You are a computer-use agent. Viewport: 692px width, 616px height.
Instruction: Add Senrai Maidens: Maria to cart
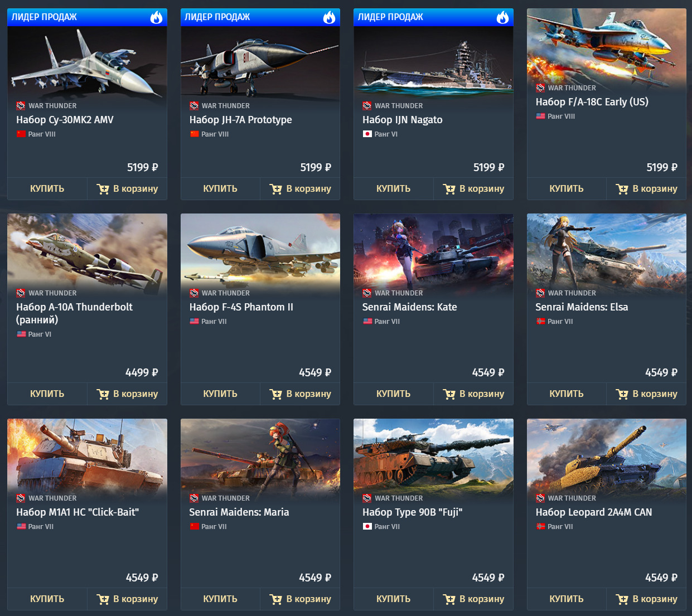pyautogui.click(x=300, y=599)
